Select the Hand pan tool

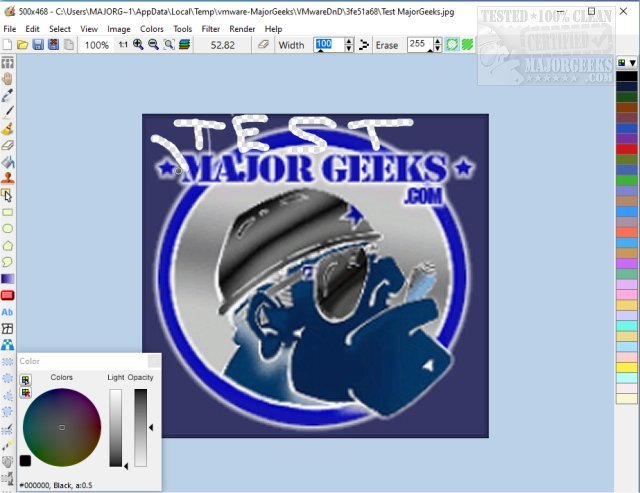pyautogui.click(x=7, y=79)
